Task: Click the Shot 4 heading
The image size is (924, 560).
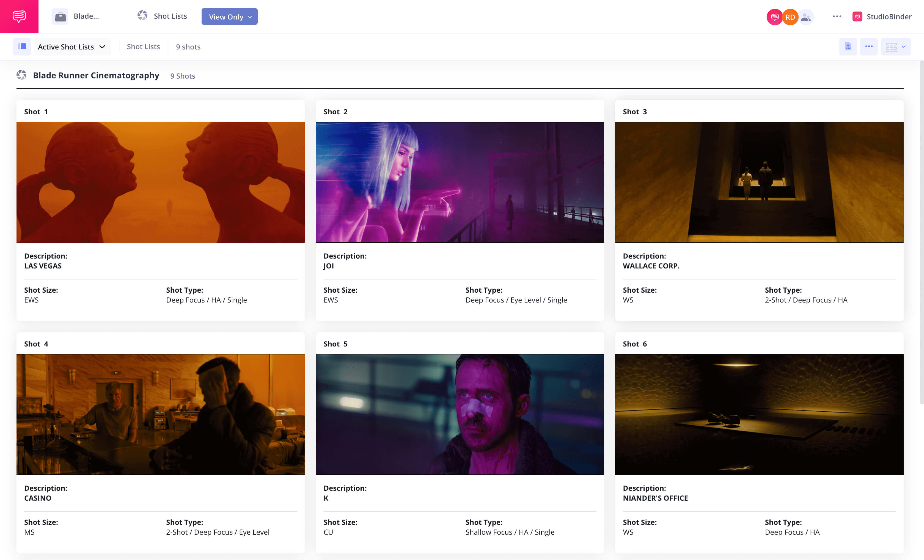Action: click(x=36, y=344)
